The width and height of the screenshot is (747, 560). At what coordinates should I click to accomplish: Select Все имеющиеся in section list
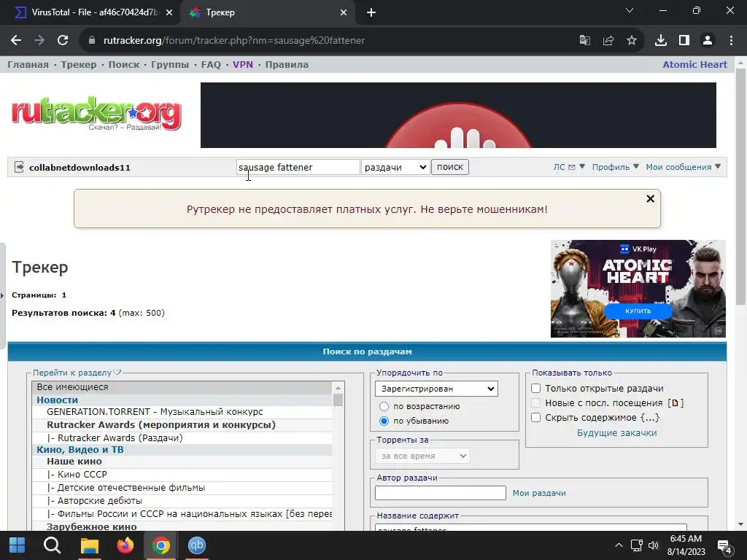(182, 387)
